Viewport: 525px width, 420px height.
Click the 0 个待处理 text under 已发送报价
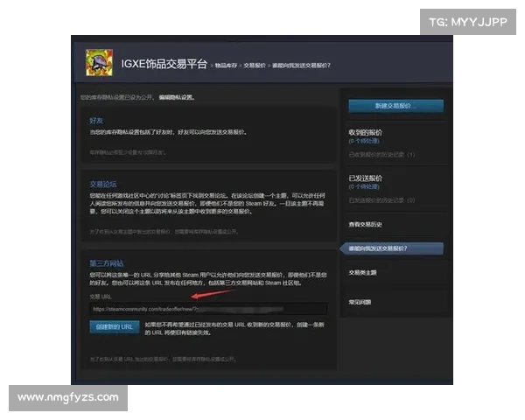364,187
